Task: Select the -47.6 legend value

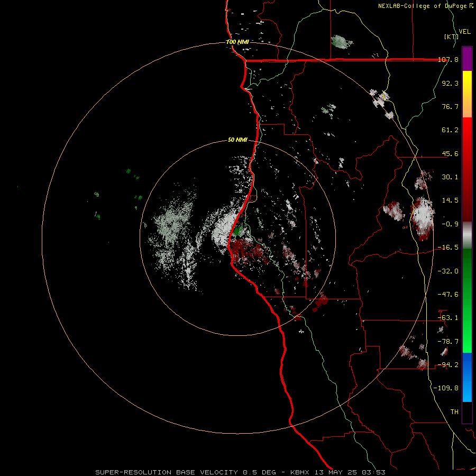Action: (x=448, y=295)
